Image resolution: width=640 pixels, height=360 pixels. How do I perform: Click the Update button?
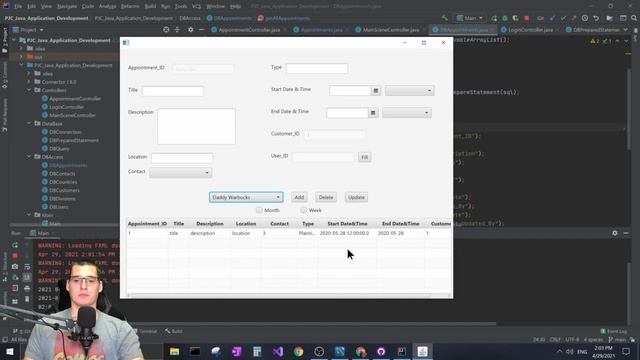356,197
